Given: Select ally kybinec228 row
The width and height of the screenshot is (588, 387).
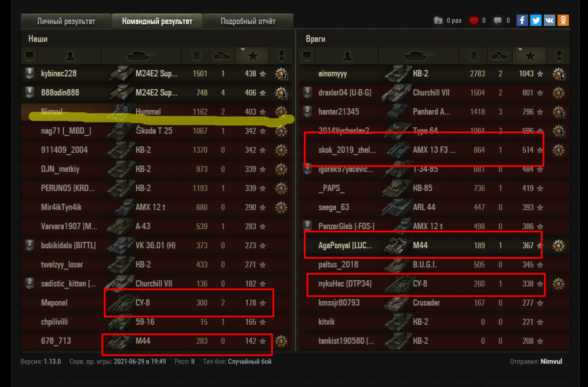Looking at the screenshot, I should pos(157,73).
